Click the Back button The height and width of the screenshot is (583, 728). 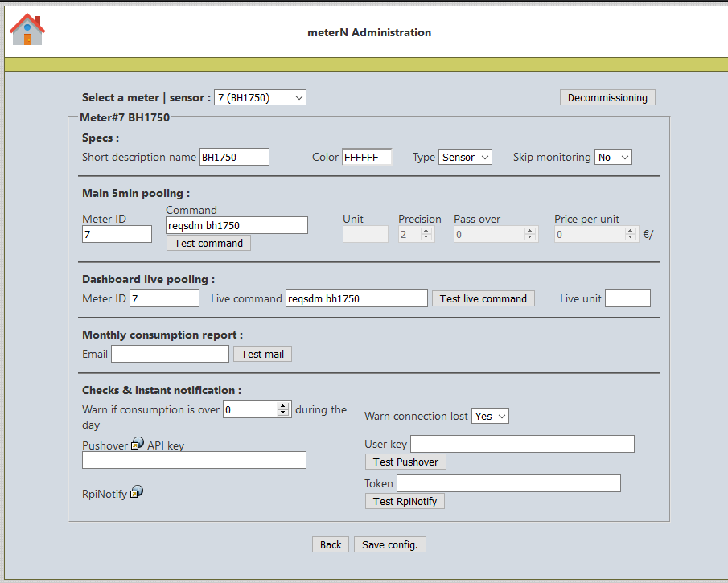click(x=331, y=544)
